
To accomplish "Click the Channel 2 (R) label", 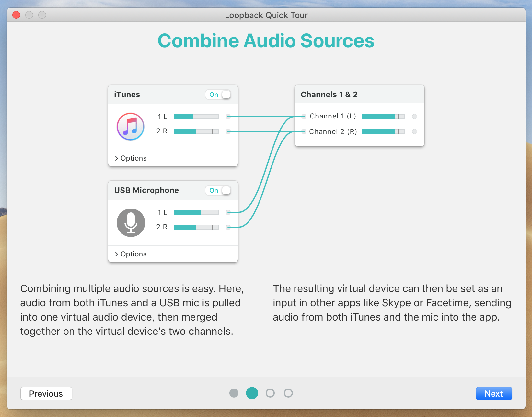I will point(333,131).
